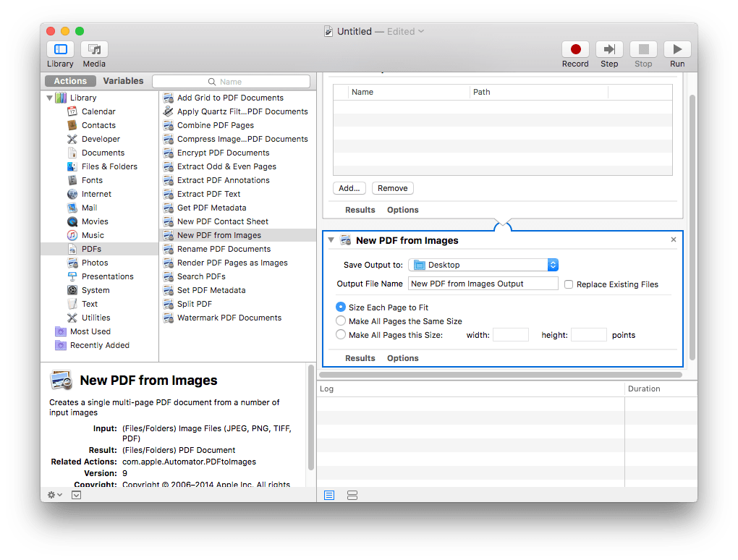Choose Make All Pages this Size option
The height and width of the screenshot is (560, 738).
[x=341, y=334]
